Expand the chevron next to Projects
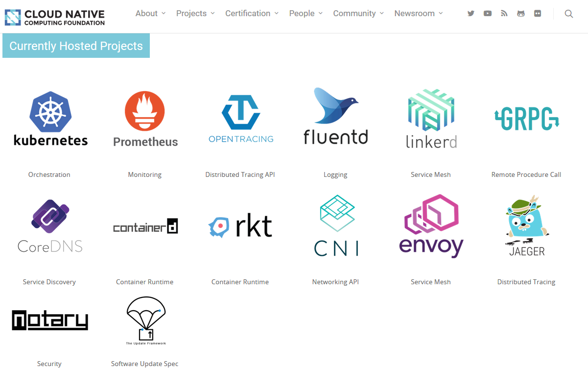Screen dimensions: 588x369 click(212, 14)
